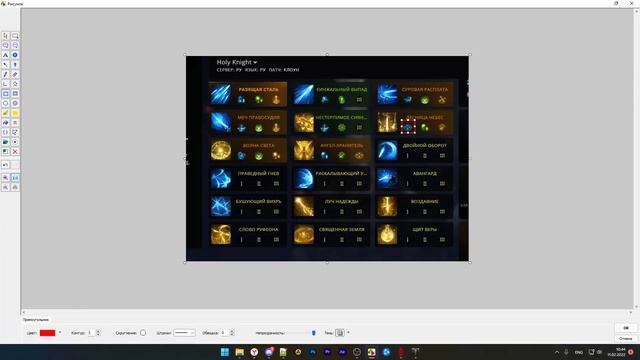Open Yandex Browser from the taskbar
640x360 pixels.
click(x=254, y=352)
